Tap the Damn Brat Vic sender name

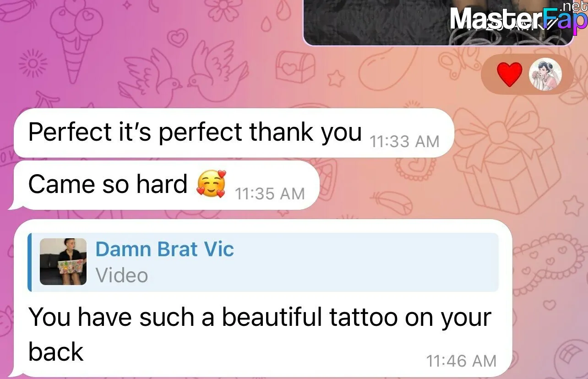164,249
